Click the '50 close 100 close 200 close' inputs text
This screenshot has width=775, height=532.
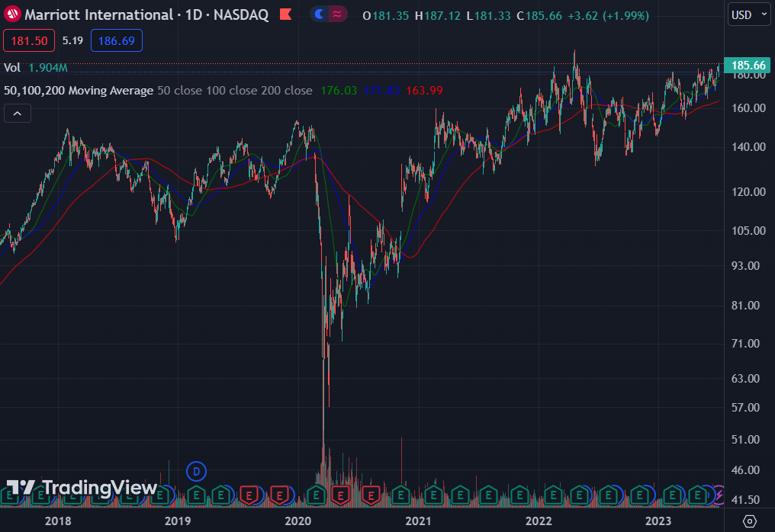(235, 91)
